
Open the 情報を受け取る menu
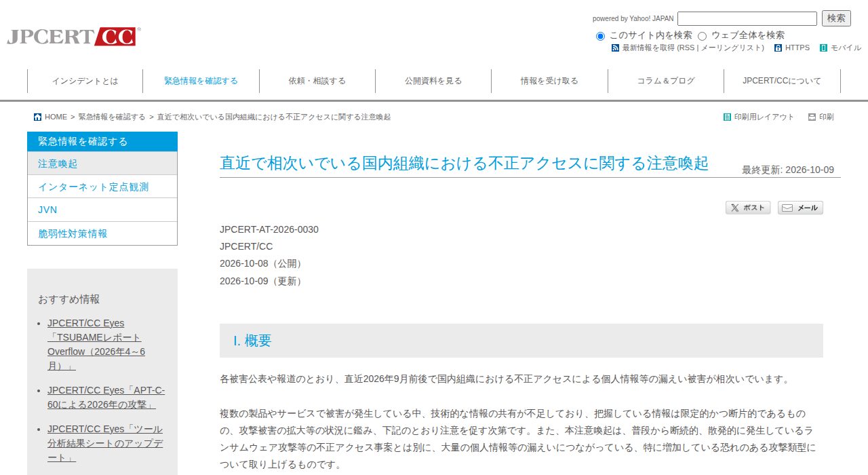pos(549,81)
